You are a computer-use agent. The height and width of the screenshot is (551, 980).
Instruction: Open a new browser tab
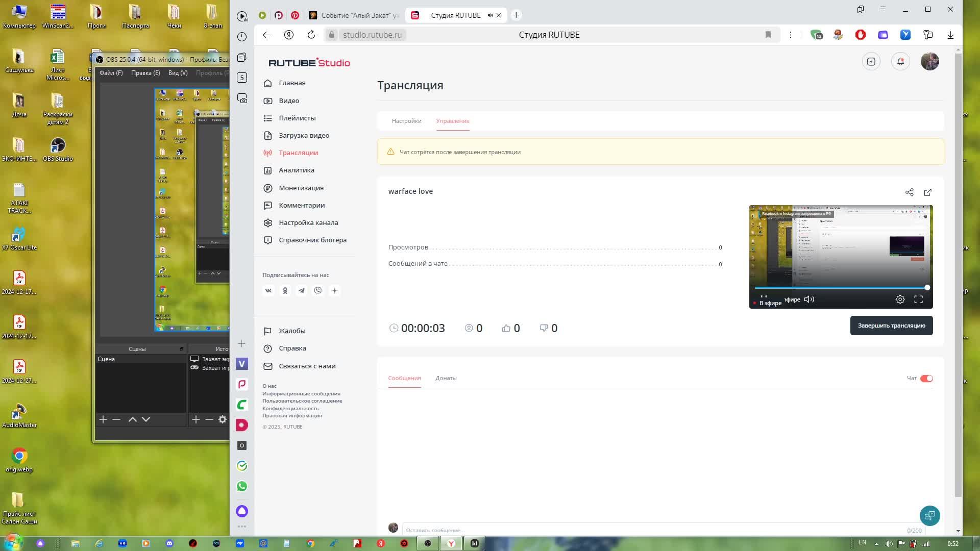(x=516, y=15)
